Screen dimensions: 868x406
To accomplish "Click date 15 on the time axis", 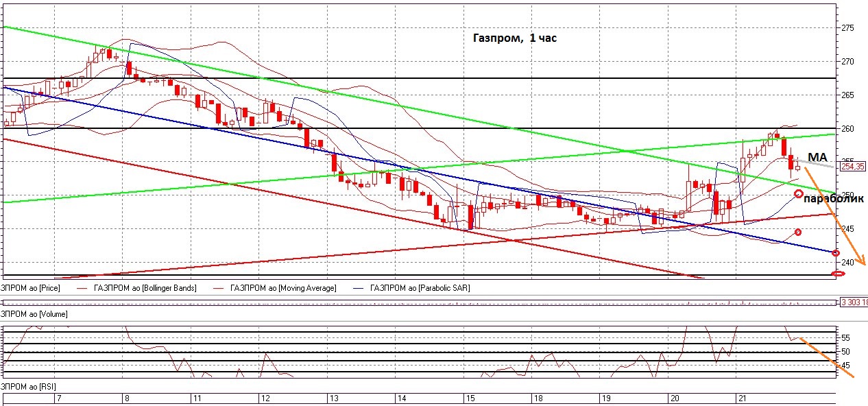I will (470, 398).
